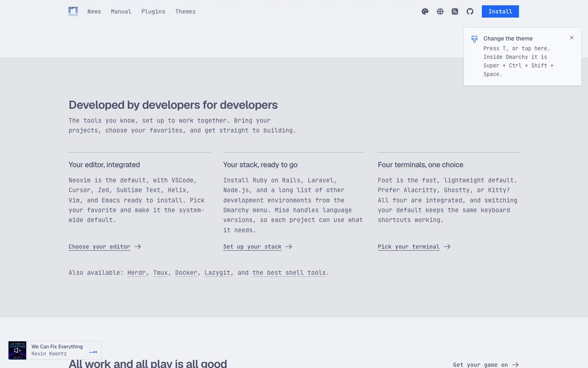Click the Kevin Koontz artist name
This screenshot has width=588, height=368.
(49, 354)
